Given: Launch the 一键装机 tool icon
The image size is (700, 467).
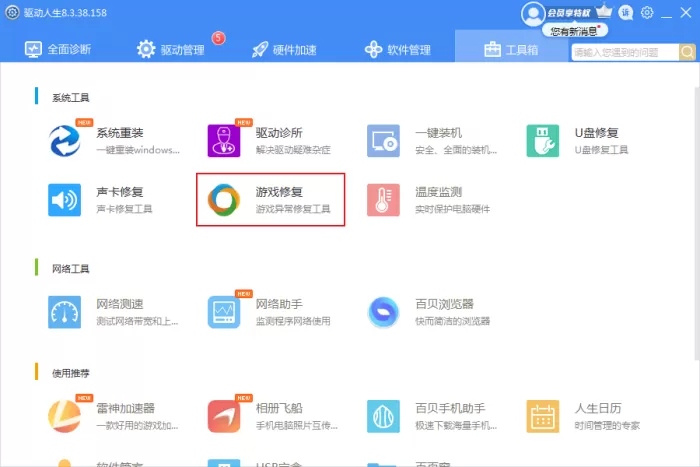Looking at the screenshot, I should (383, 141).
